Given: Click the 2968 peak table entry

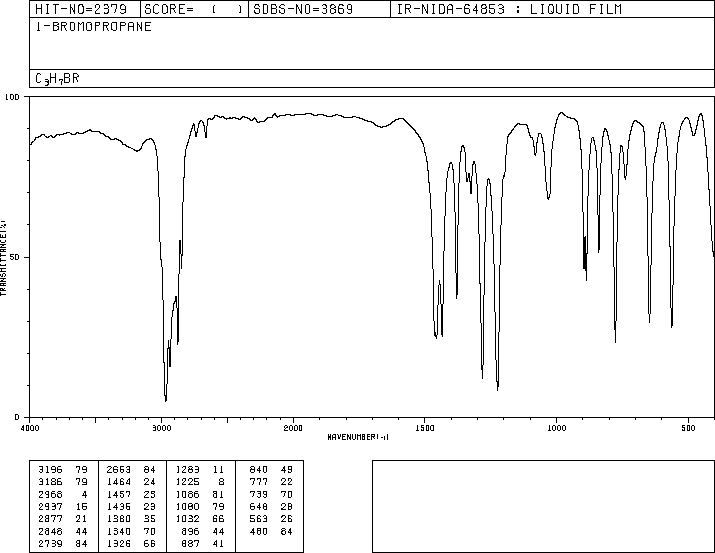Looking at the screenshot, I should tap(63, 494).
